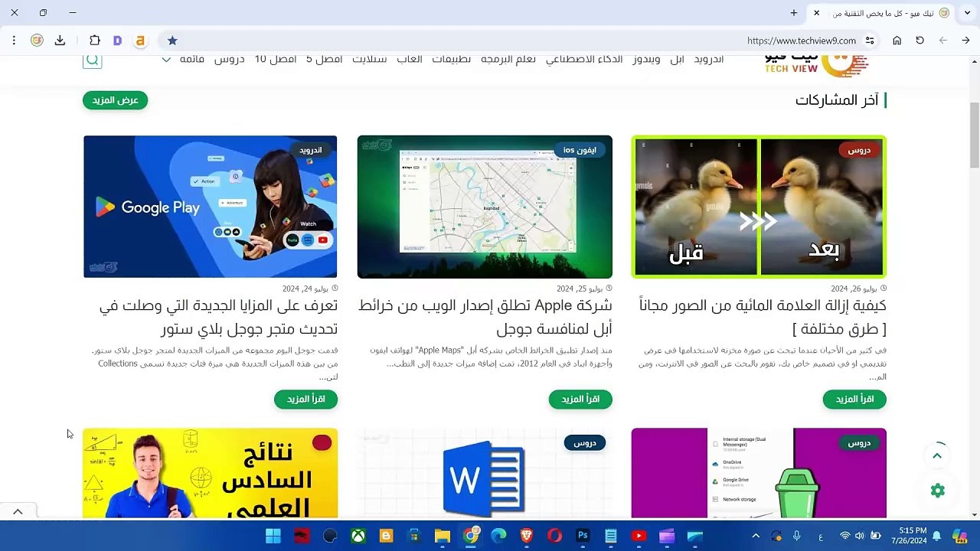The height and width of the screenshot is (551, 980).
Task: Click the date يوليو 25, 2024
Action: pos(580,289)
